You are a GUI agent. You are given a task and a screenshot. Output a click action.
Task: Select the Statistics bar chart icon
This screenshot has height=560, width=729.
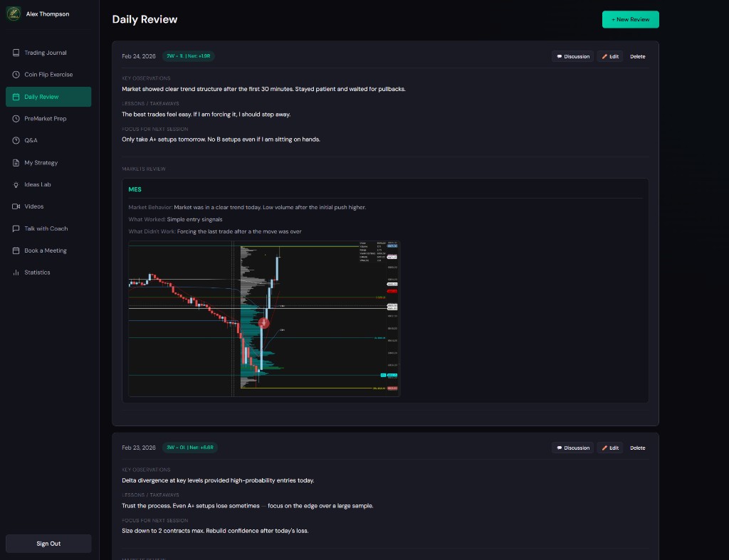tap(16, 272)
